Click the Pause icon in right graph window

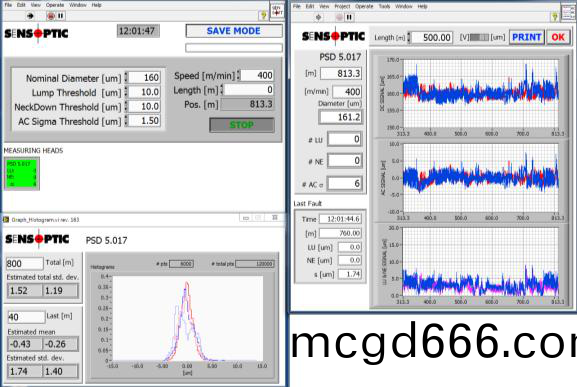(349, 17)
